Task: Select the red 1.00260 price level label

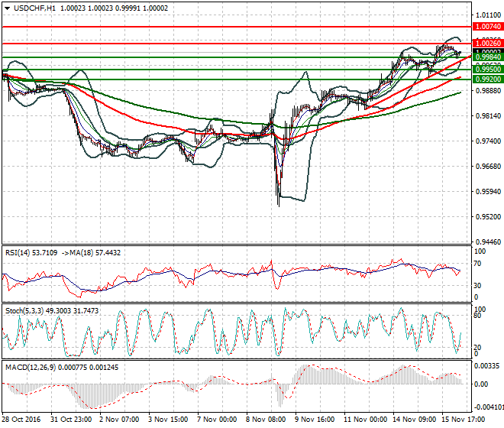Action: click(487, 44)
